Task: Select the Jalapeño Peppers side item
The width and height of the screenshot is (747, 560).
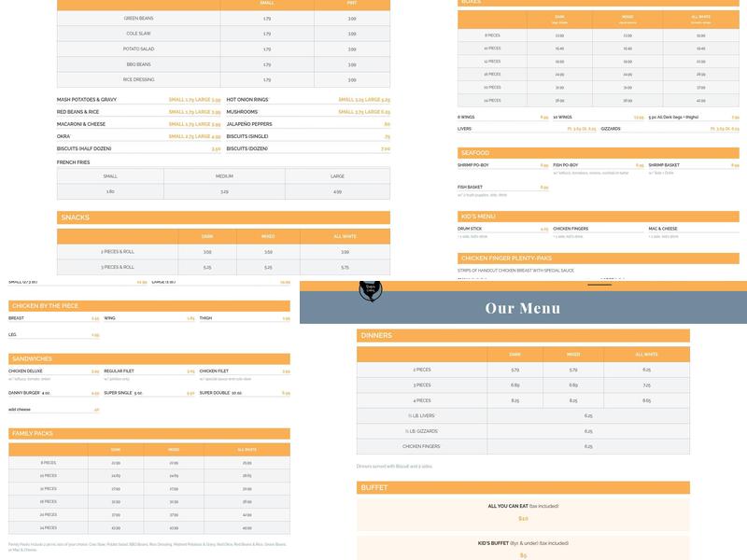Action: [248, 123]
